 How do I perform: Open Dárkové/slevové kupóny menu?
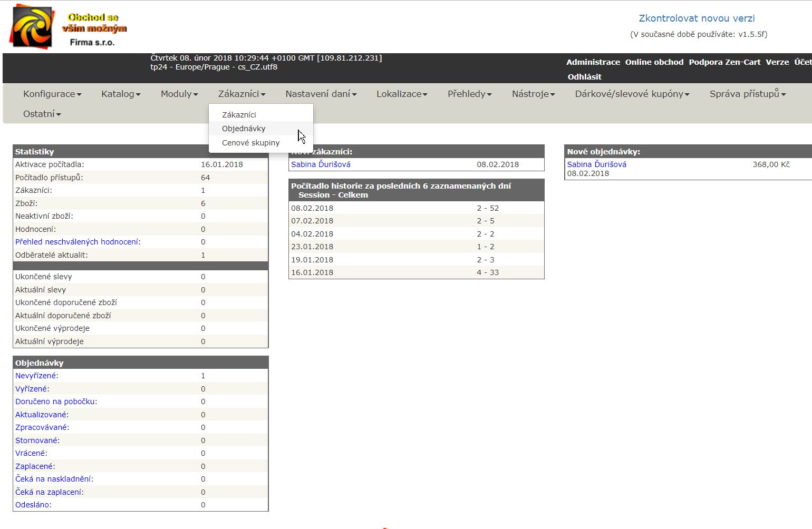(x=632, y=94)
